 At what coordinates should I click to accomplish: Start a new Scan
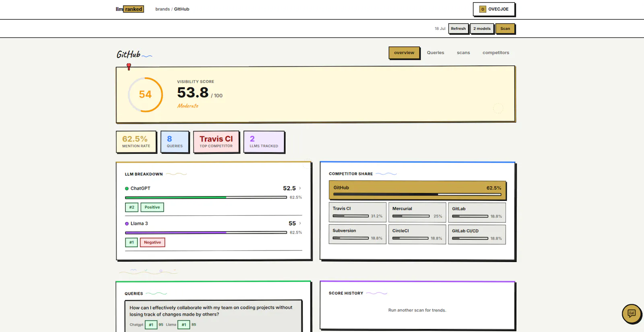pos(505,29)
